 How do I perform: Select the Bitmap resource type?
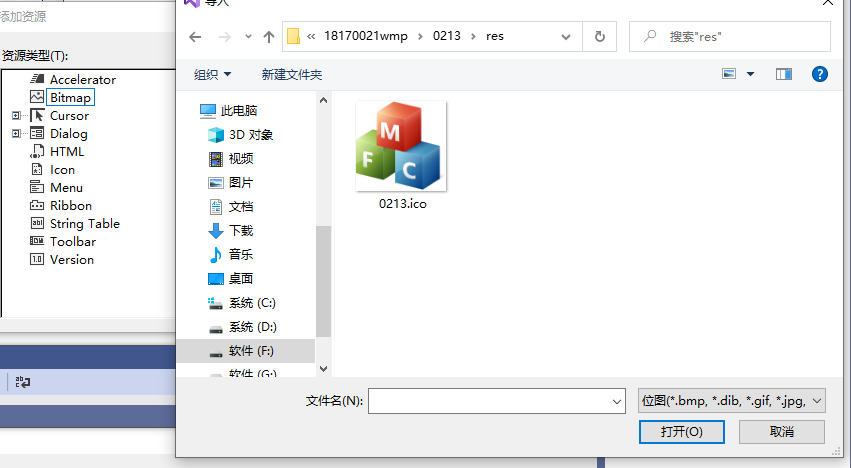[x=71, y=97]
